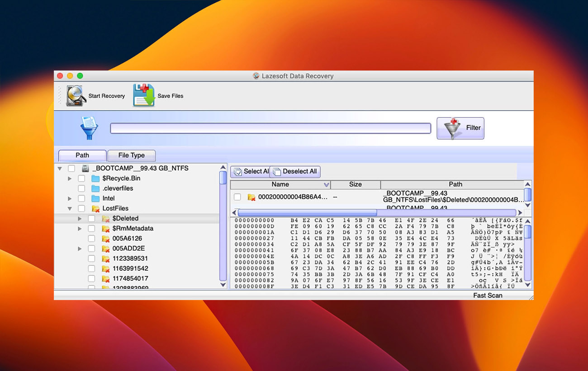The width and height of the screenshot is (588, 371).
Task: Click the 005ADD2E deleted folder icon
Action: point(105,248)
